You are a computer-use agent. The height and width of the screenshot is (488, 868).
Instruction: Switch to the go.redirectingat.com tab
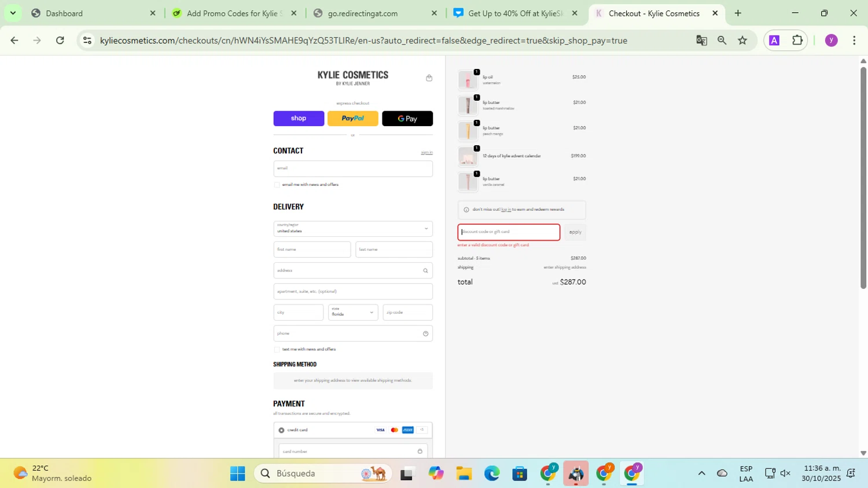[375, 13]
